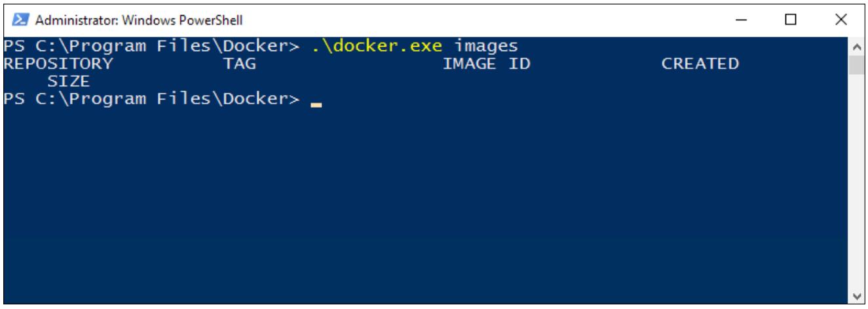Close the PowerShell window

tap(842, 20)
